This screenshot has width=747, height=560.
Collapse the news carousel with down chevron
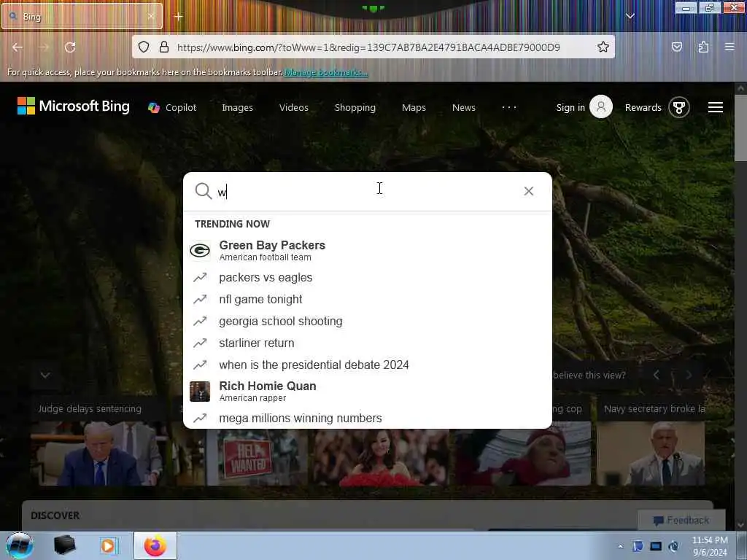[45, 376]
